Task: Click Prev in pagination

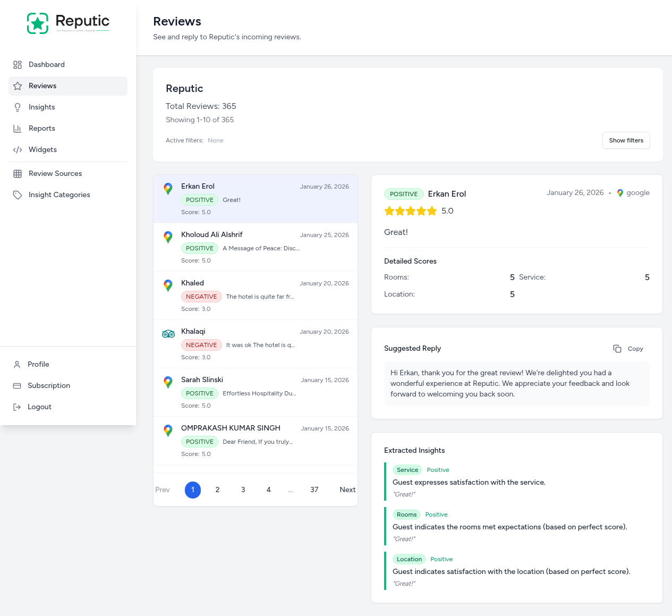Action: click(x=163, y=490)
